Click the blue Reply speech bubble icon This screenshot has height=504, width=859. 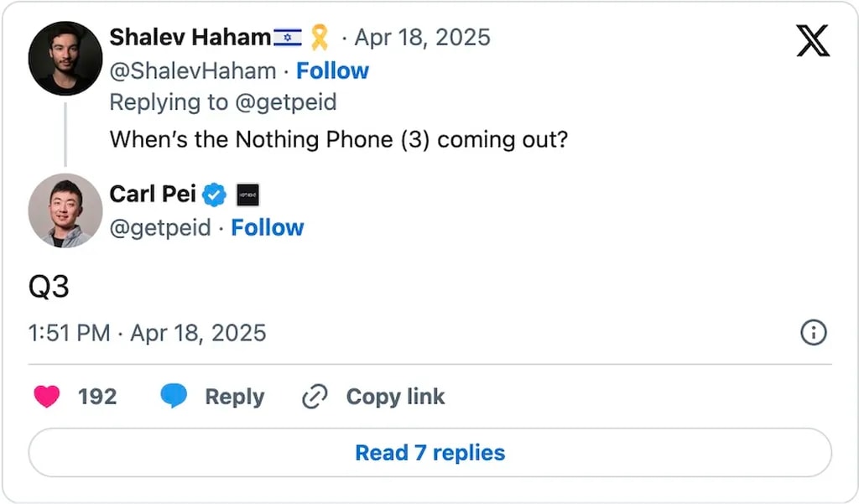[174, 397]
